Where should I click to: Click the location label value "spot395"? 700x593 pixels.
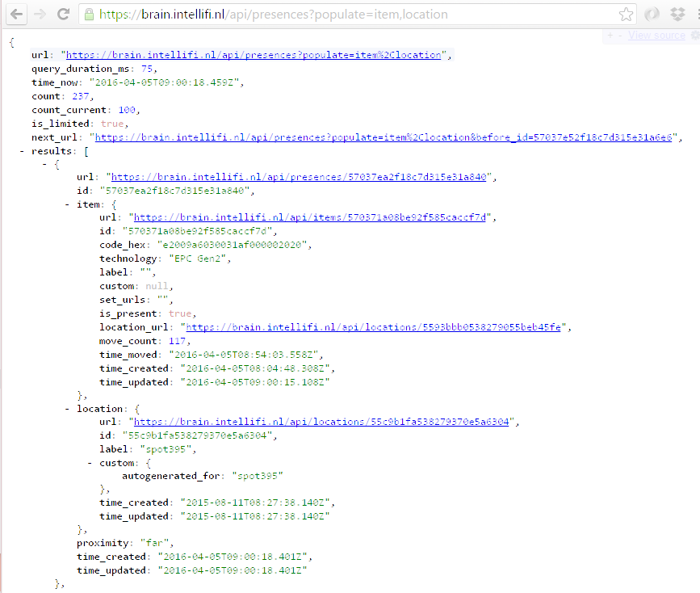click(166, 449)
